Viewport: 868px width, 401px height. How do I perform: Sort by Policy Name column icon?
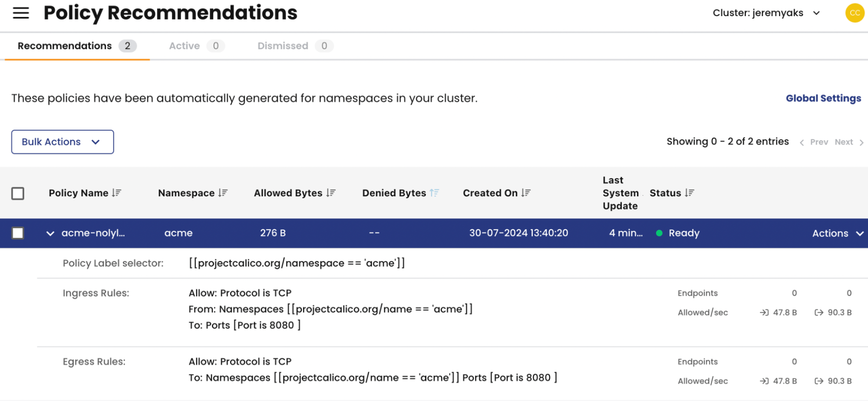pyautogui.click(x=116, y=193)
